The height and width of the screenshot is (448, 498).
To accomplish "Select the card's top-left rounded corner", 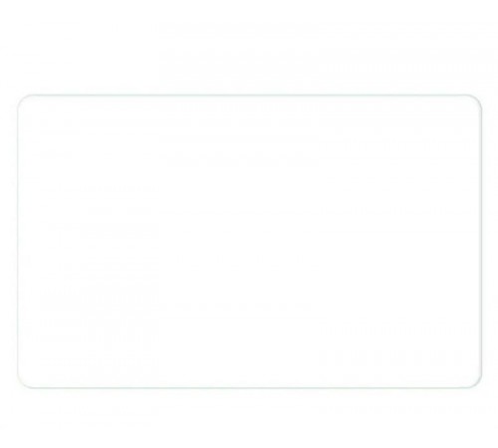I will 23,100.
